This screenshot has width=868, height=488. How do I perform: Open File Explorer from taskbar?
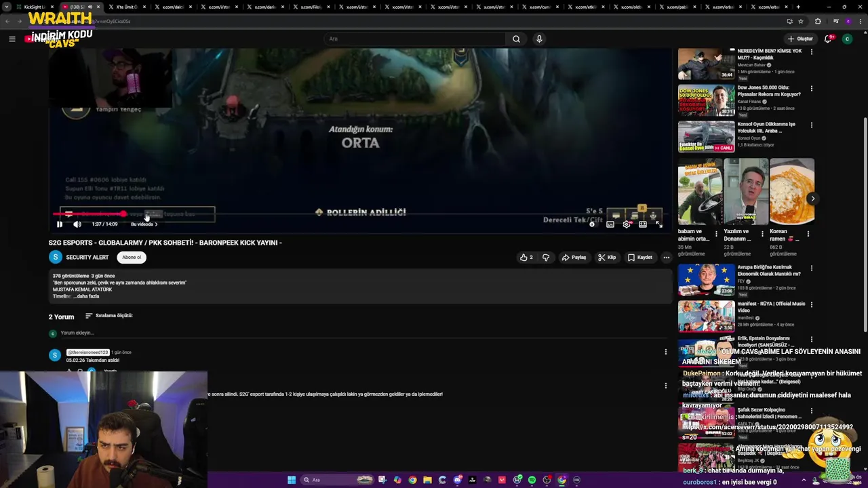tap(427, 480)
